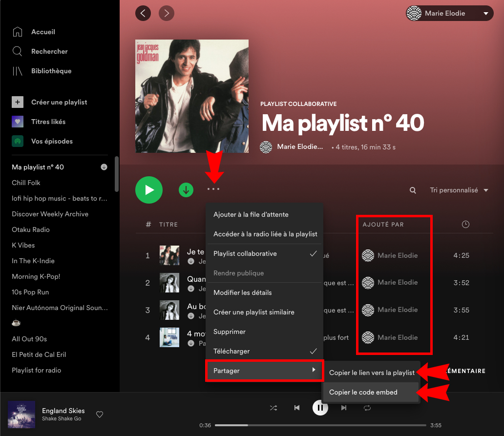The image size is (504, 436).
Task: Pause the current track
Action: pyautogui.click(x=320, y=408)
